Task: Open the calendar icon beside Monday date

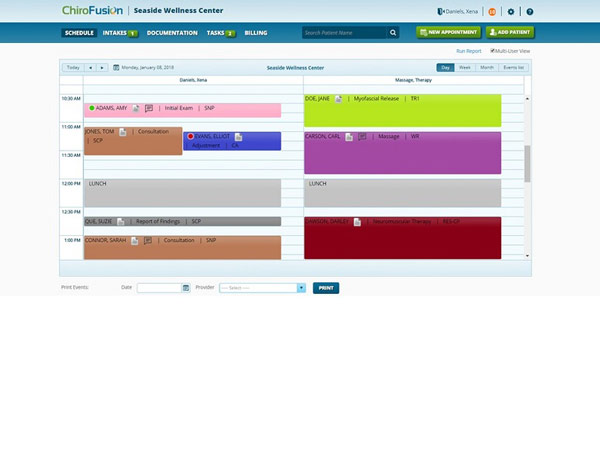Action: coord(116,68)
